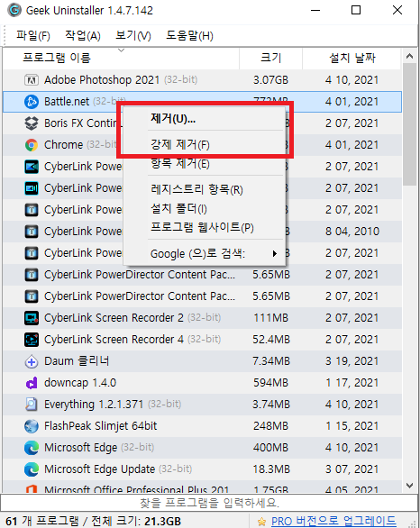
Task: Click the star icon beside the PRO upgrade link
Action: [261, 522]
